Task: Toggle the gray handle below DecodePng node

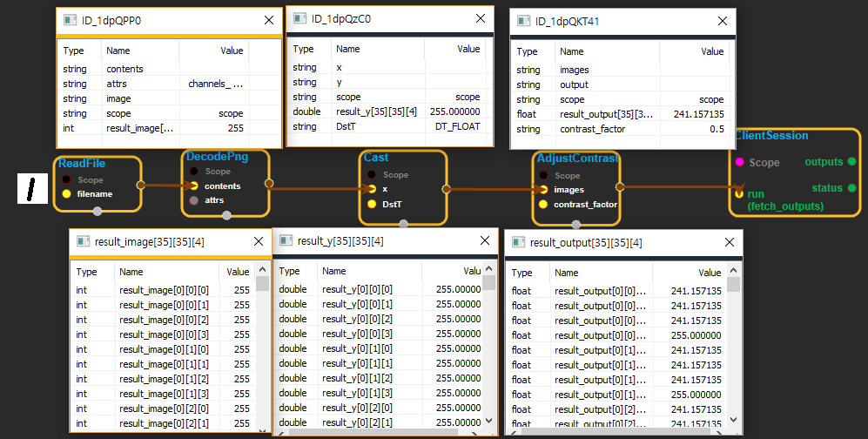Action: (226, 214)
